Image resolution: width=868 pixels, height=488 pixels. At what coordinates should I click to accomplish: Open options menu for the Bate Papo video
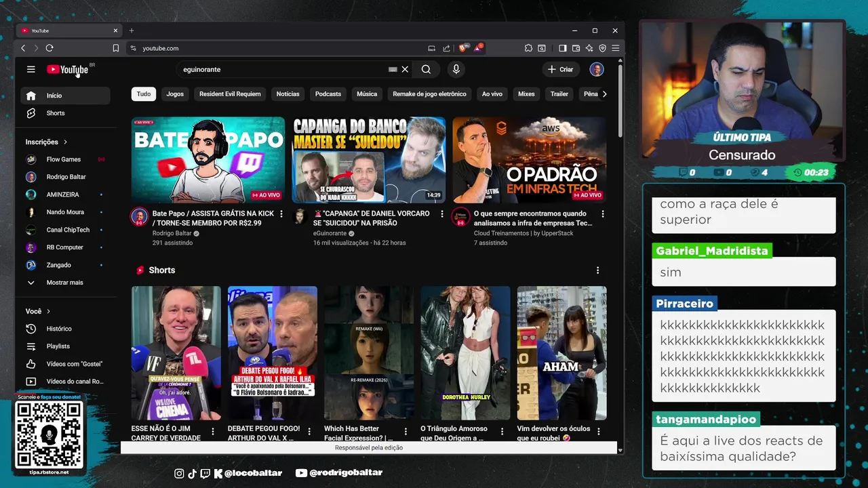tap(281, 214)
